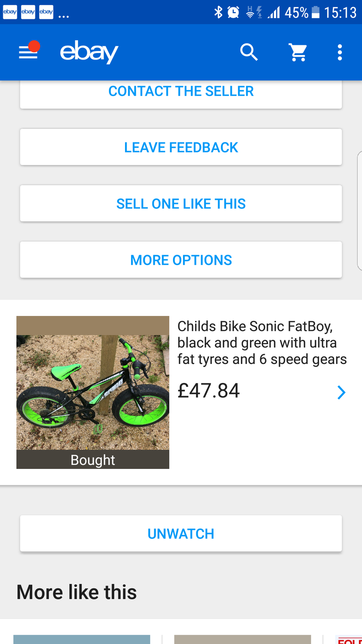Open the search magnifier icon

[x=249, y=52]
